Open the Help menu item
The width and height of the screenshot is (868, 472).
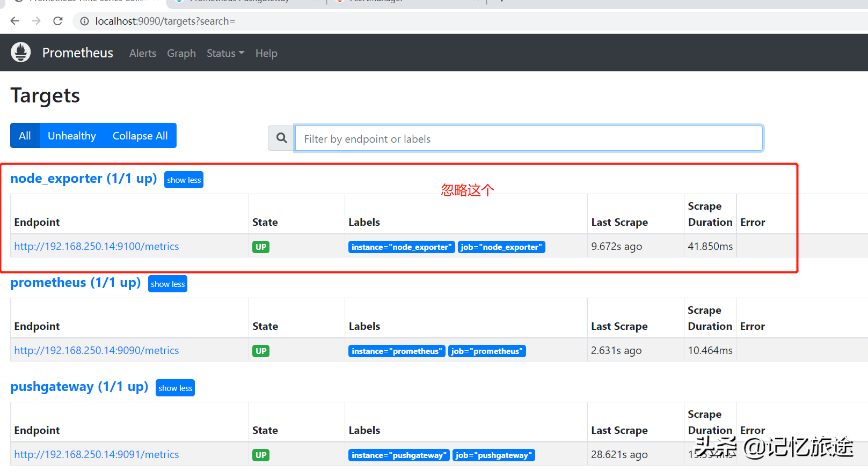tap(266, 53)
